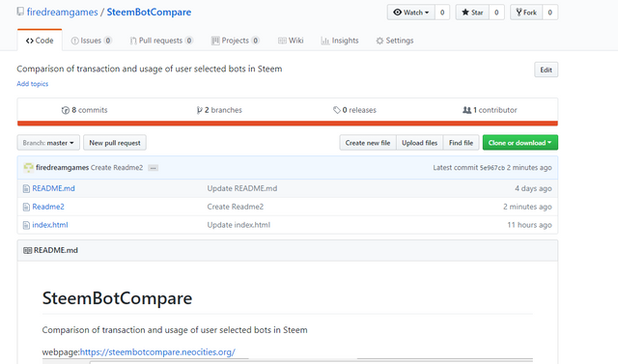Click the Create new file button

point(368,143)
